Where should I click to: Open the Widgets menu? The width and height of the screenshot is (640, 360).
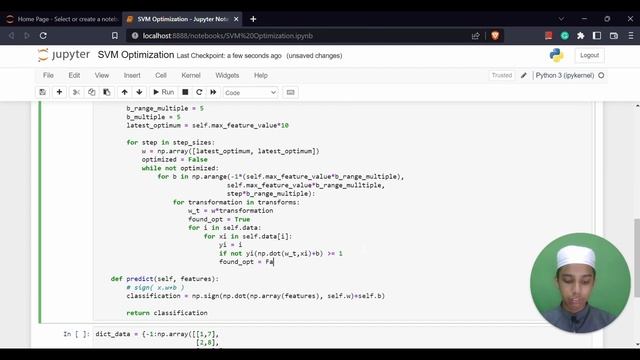pyautogui.click(x=227, y=76)
